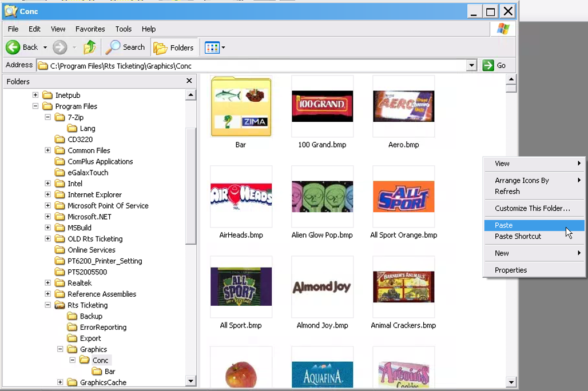Open the Edit menu
Viewport: 588px width, 391px height.
point(34,29)
